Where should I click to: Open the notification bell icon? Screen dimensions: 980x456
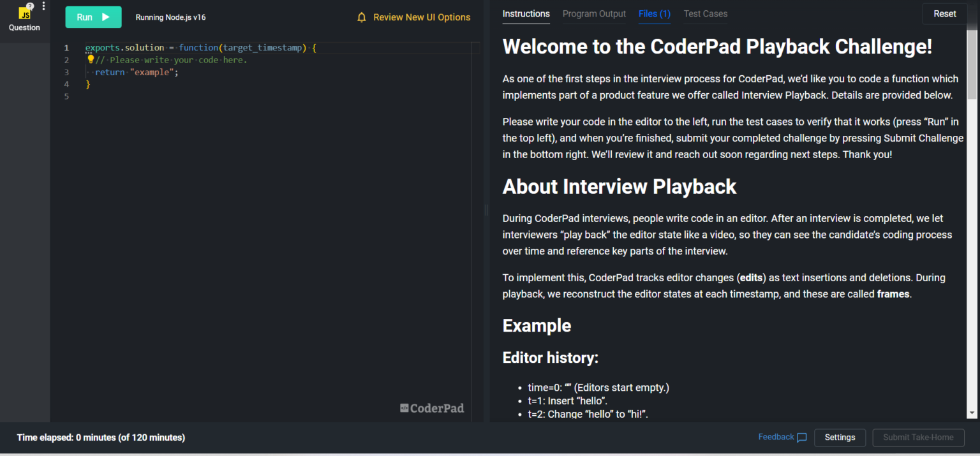point(362,17)
